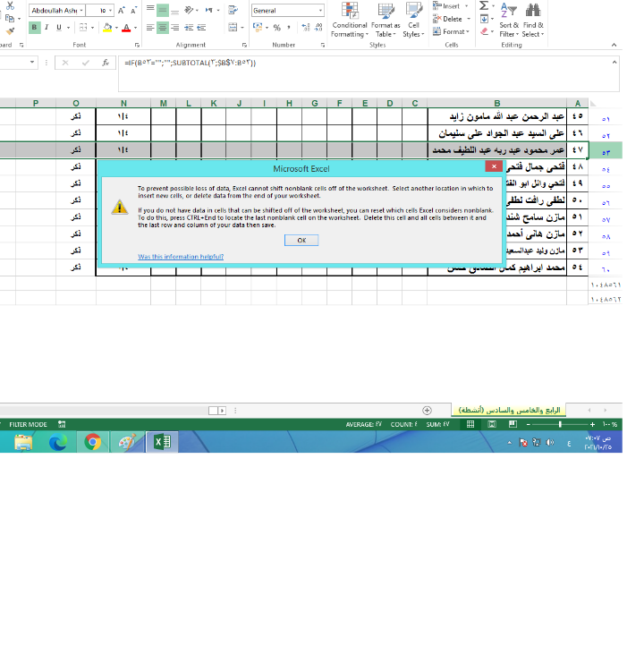Viewport: 644px width, 671px height.
Task: Open Font dialog launcher
Action: pyautogui.click(x=137, y=45)
